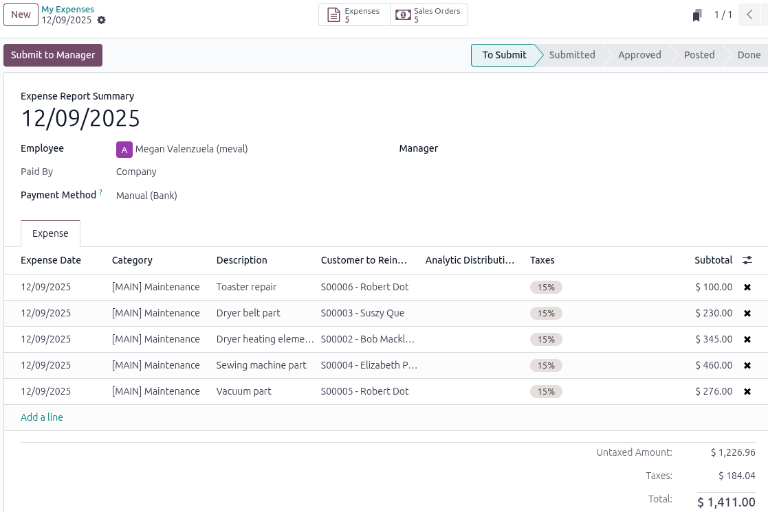The width and height of the screenshot is (768, 512).
Task: Open the Expenses smart button
Action: tap(354, 15)
